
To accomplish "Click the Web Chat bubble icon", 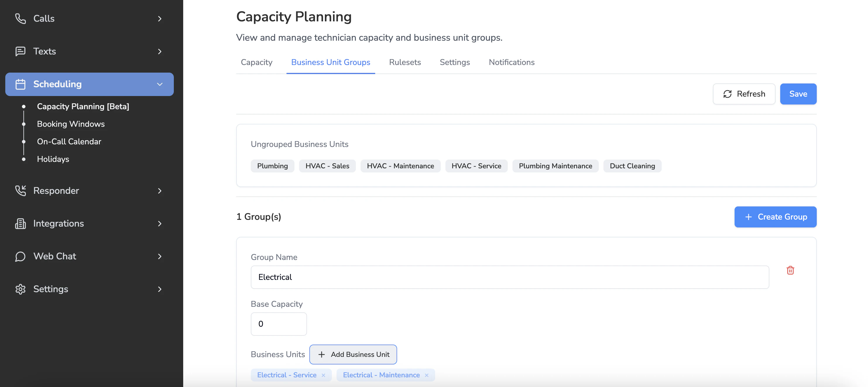I will [x=20, y=256].
